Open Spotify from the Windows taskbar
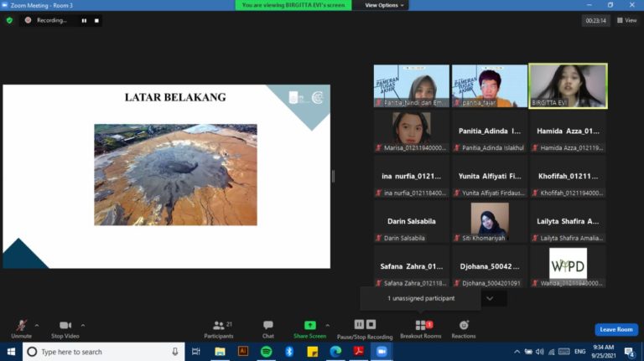Screen dimensions: 644x361 (266, 352)
